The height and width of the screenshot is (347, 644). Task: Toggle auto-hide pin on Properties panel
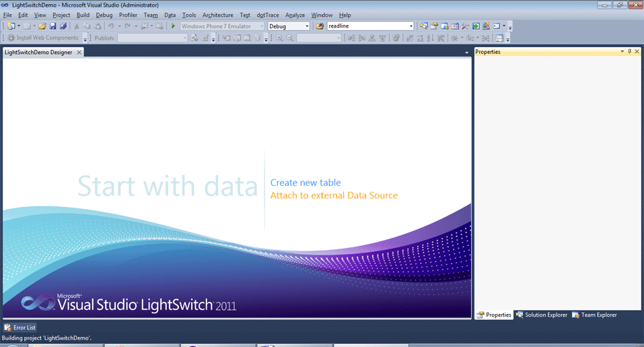pyautogui.click(x=630, y=51)
